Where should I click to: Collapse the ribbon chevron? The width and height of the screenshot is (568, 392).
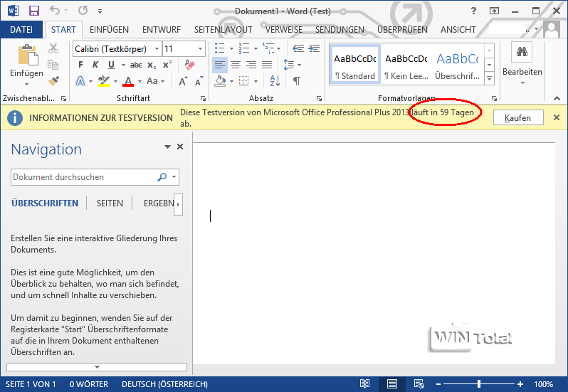click(557, 98)
